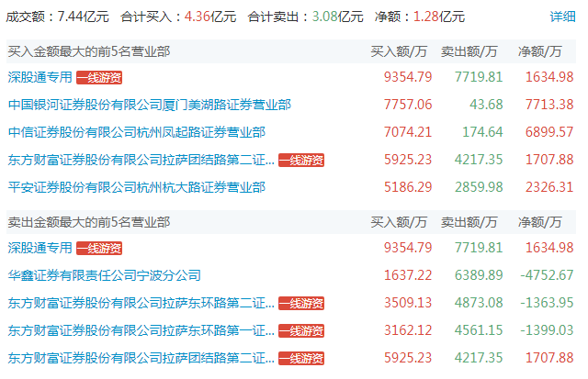Screen dimensions: 588x379
Task: Open 平安证券杭州杭大路证券营业部 link
Action: (137, 187)
